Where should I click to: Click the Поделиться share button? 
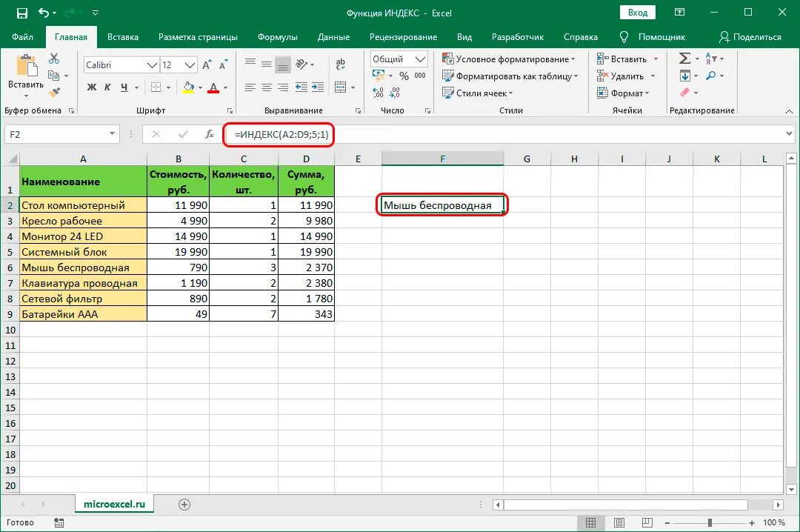750,37
